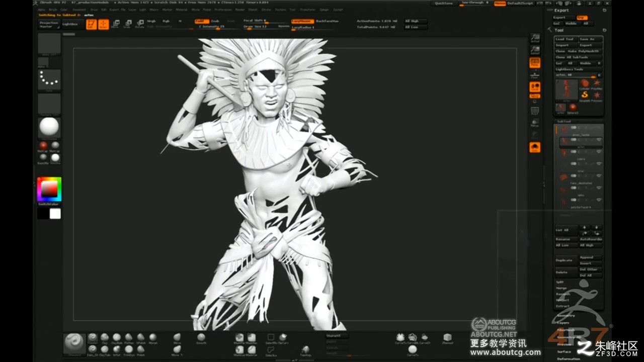Screen dimensions: 644x362
Task: Select the Inflat brush
Action: click(x=117, y=350)
